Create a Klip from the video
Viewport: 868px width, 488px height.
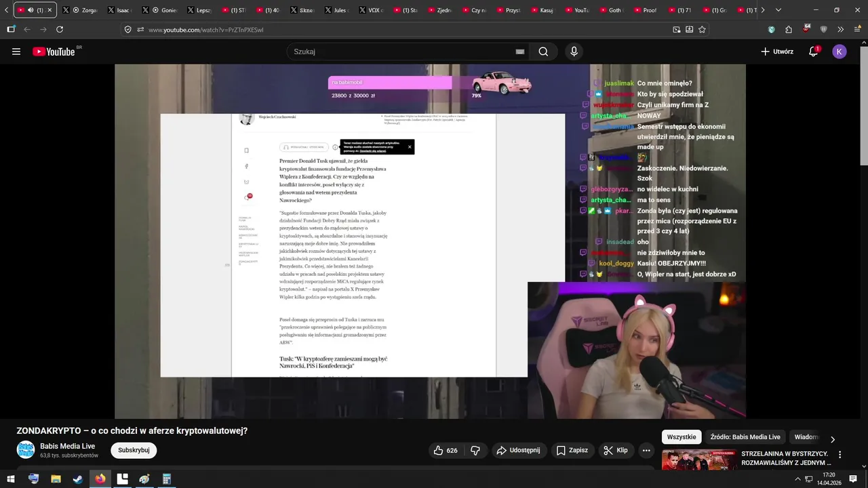coord(616,450)
